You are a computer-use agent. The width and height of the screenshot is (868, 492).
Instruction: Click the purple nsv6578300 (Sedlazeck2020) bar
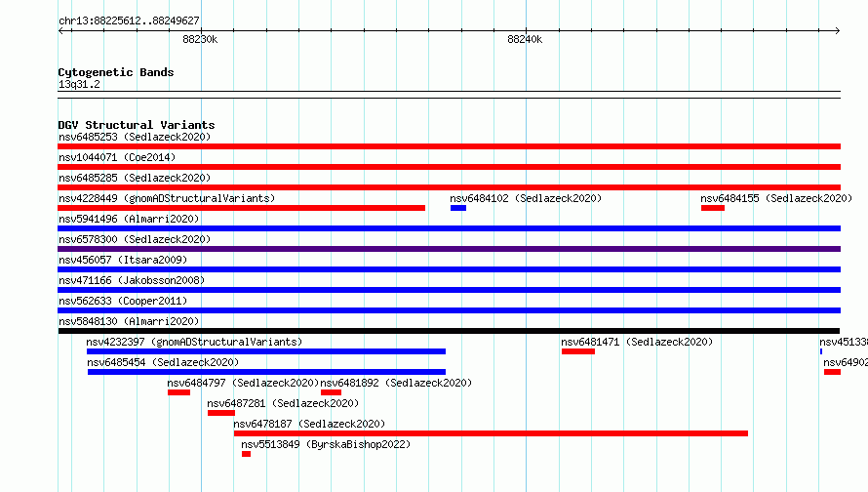pyautogui.click(x=449, y=249)
